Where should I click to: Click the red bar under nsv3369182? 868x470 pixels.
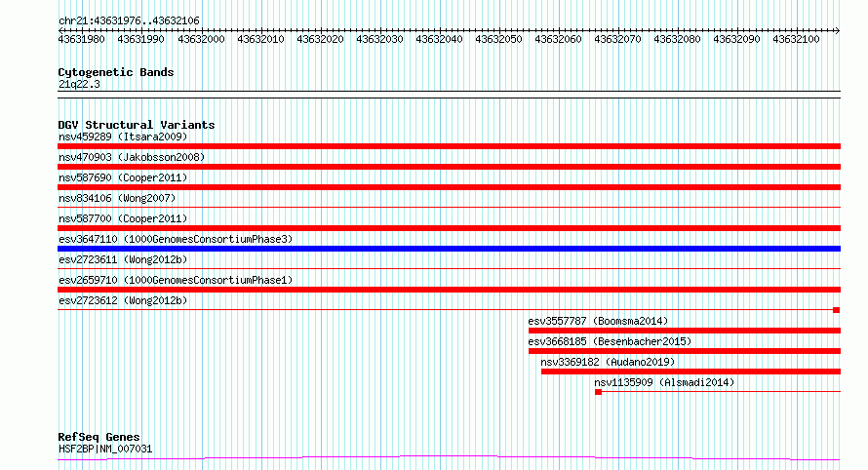(690, 372)
